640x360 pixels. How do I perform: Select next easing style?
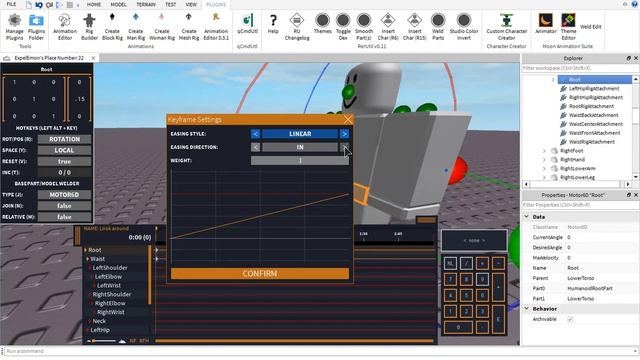344,133
